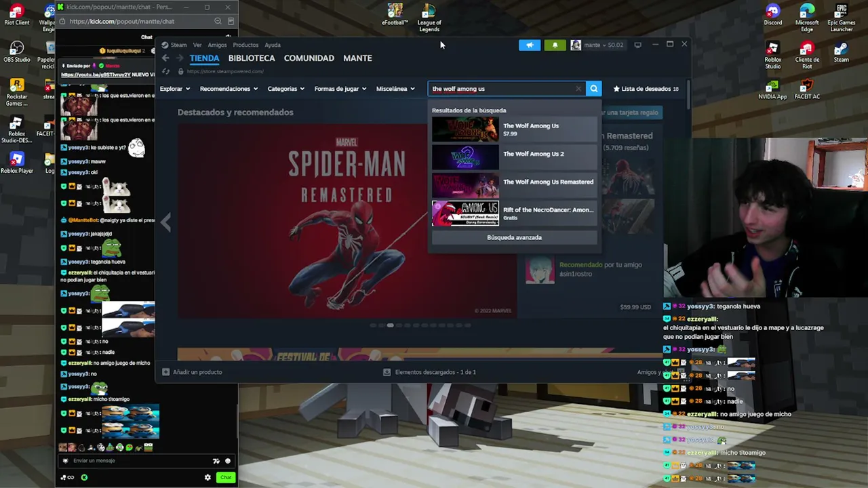Open Rockstar Games desktop icon
The image size is (868, 488).
(x=17, y=92)
